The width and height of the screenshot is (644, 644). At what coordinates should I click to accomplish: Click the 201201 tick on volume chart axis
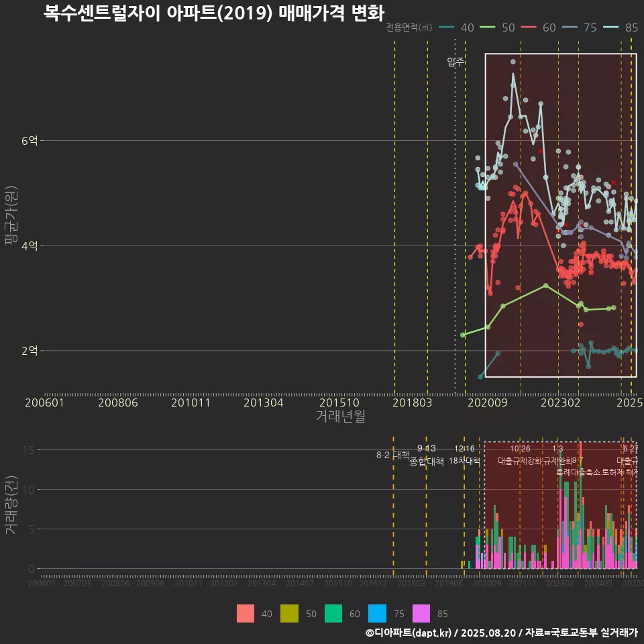point(224,583)
